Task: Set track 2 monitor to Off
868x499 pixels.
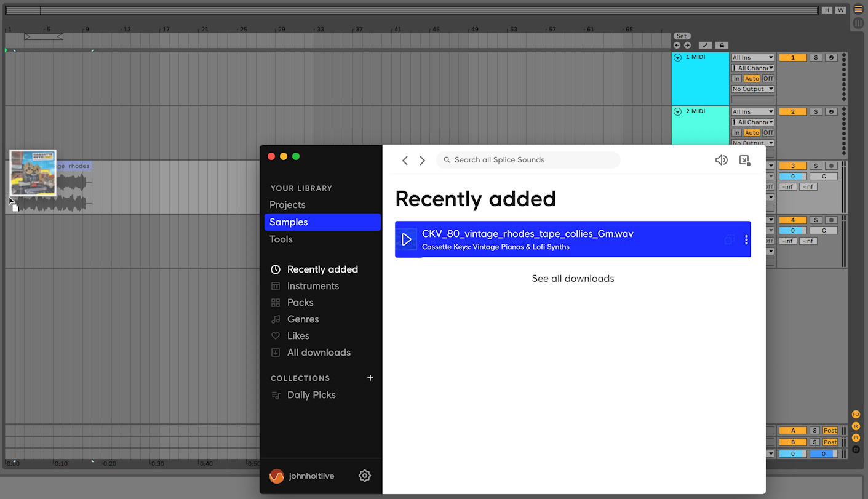Action: point(768,133)
